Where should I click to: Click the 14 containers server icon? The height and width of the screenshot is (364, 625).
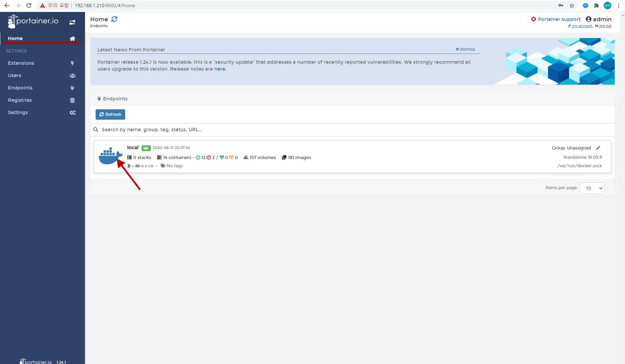click(159, 158)
